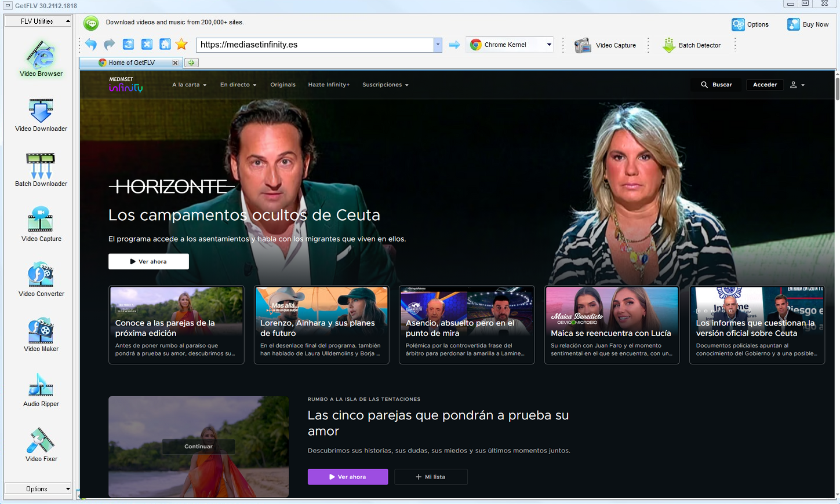840x504 pixels.
Task: Expand the A la carta menu
Action: (x=189, y=85)
